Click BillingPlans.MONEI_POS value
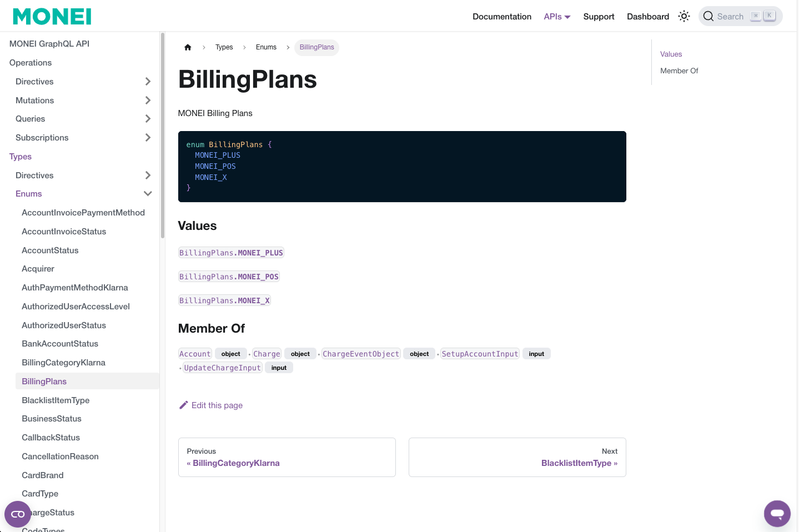Viewport: 799px width, 532px height. point(229,277)
